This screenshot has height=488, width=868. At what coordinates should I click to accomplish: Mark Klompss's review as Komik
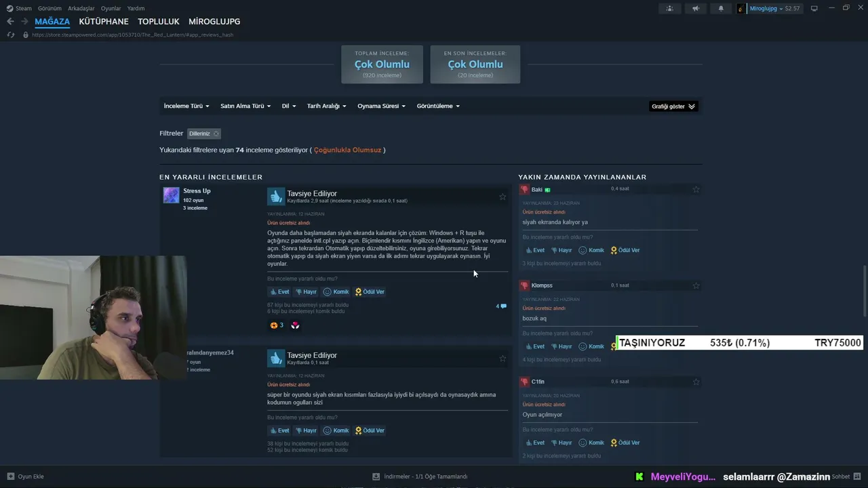(x=591, y=346)
